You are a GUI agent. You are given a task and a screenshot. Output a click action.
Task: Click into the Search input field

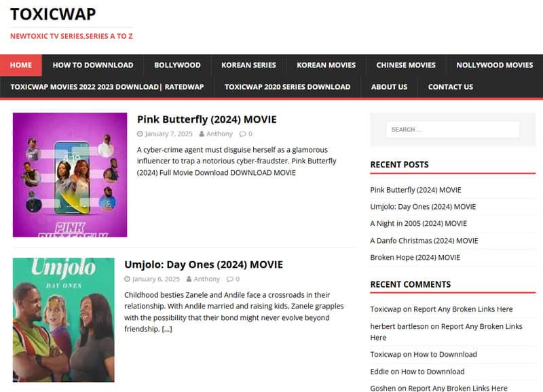click(x=452, y=130)
